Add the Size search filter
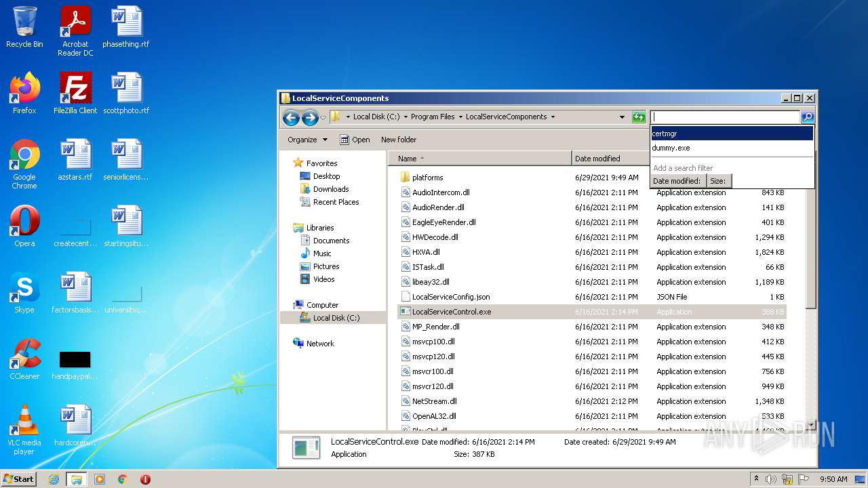Viewport: 868px width, 488px height. (x=719, y=181)
